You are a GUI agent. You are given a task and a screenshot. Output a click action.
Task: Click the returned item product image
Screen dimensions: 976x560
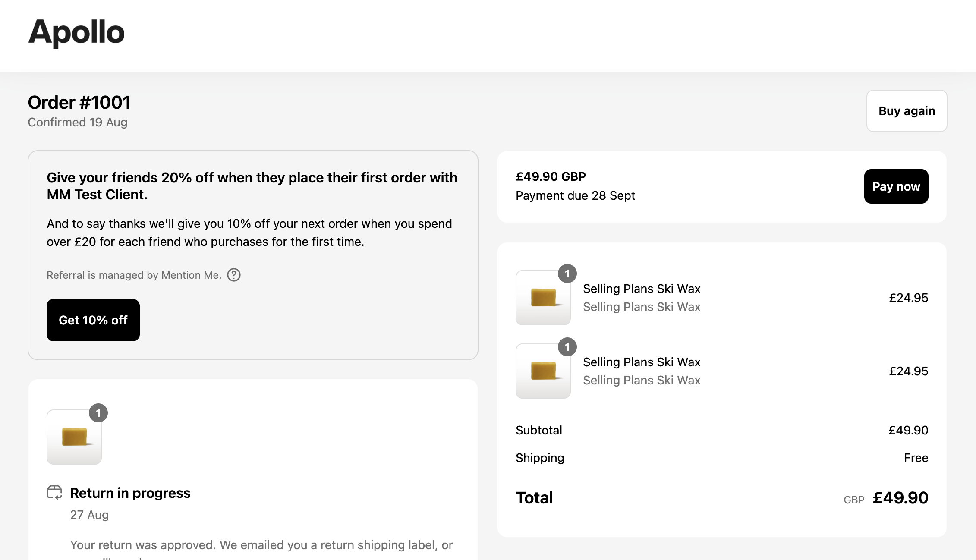point(74,437)
